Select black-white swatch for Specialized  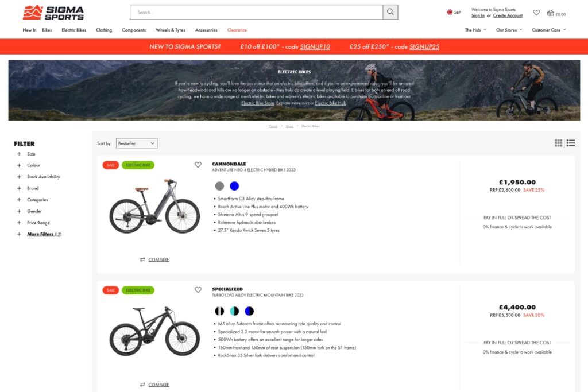pos(219,311)
